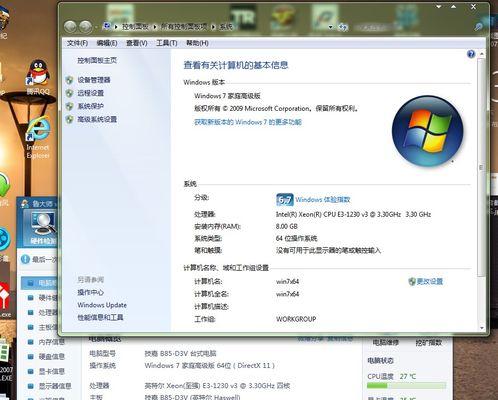Click the search magnifier icon in the System window
Image resolution: width=498 pixels, height=400 pixels.
478,27
